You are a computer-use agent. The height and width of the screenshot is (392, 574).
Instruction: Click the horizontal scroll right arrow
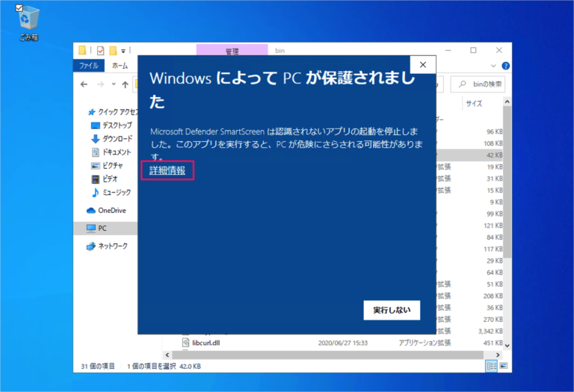[498, 355]
